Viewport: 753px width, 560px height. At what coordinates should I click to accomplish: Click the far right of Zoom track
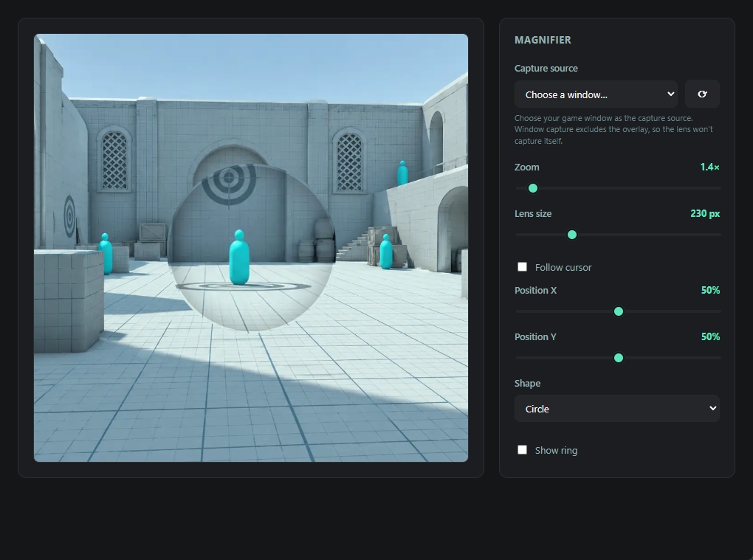pyautogui.click(x=718, y=188)
